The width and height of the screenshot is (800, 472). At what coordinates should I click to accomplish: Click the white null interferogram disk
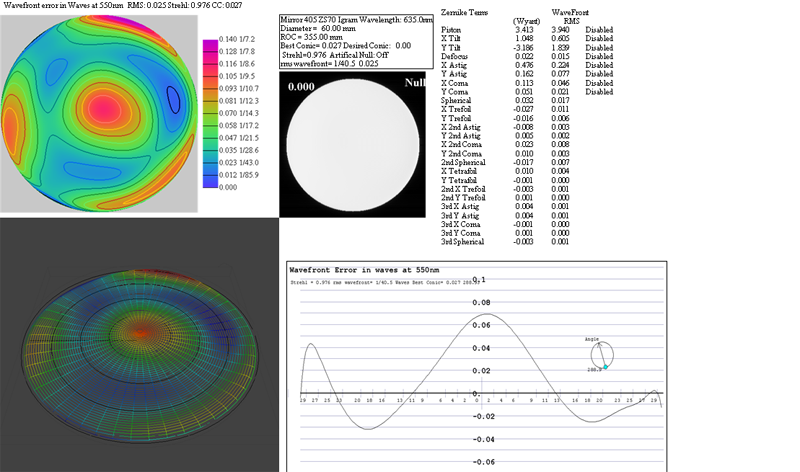coord(353,145)
